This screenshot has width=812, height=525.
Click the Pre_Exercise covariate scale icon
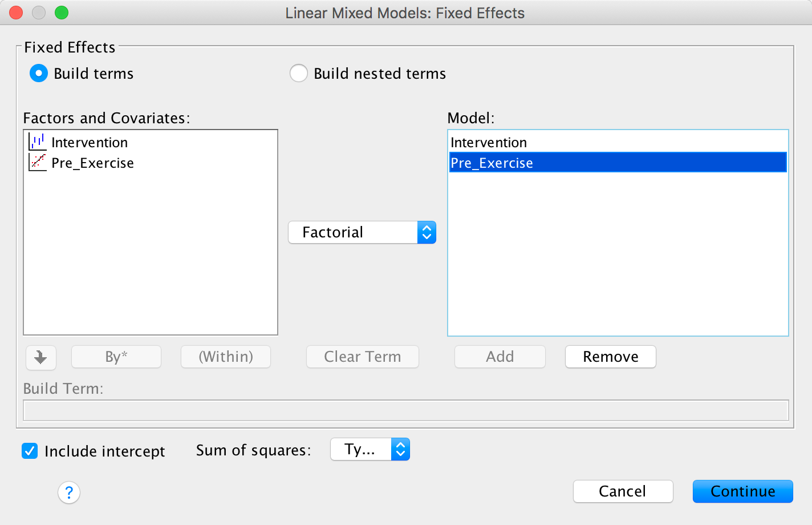point(38,163)
